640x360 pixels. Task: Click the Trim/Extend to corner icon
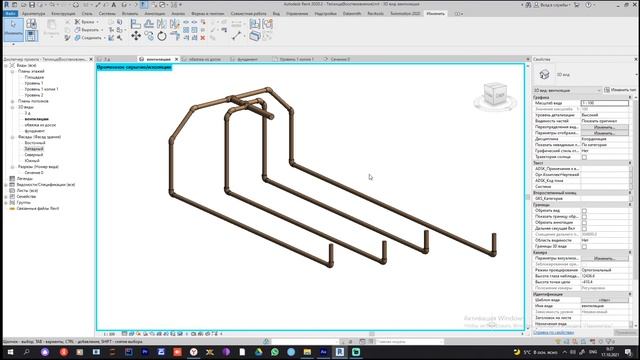point(175,36)
